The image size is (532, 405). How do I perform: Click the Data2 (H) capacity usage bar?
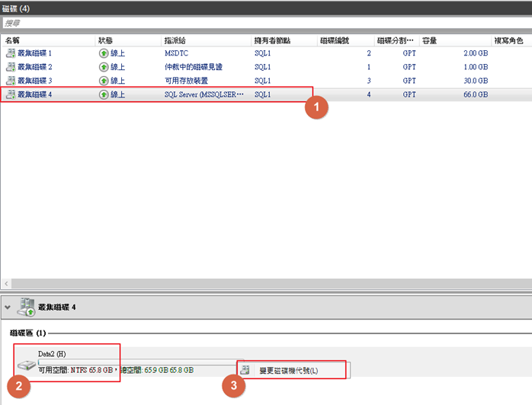[x=137, y=362]
